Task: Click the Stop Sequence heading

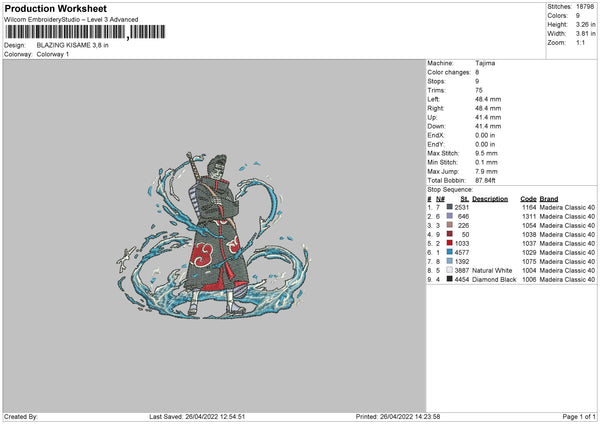Action: point(450,190)
